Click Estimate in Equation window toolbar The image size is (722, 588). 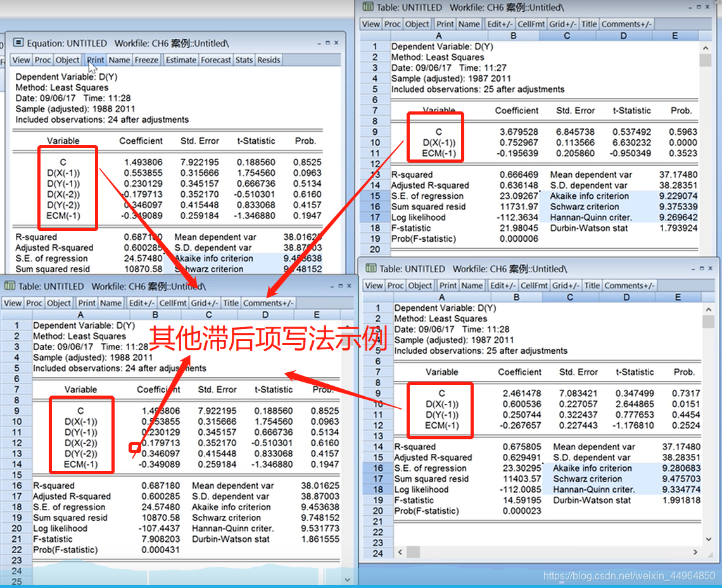coord(181,59)
